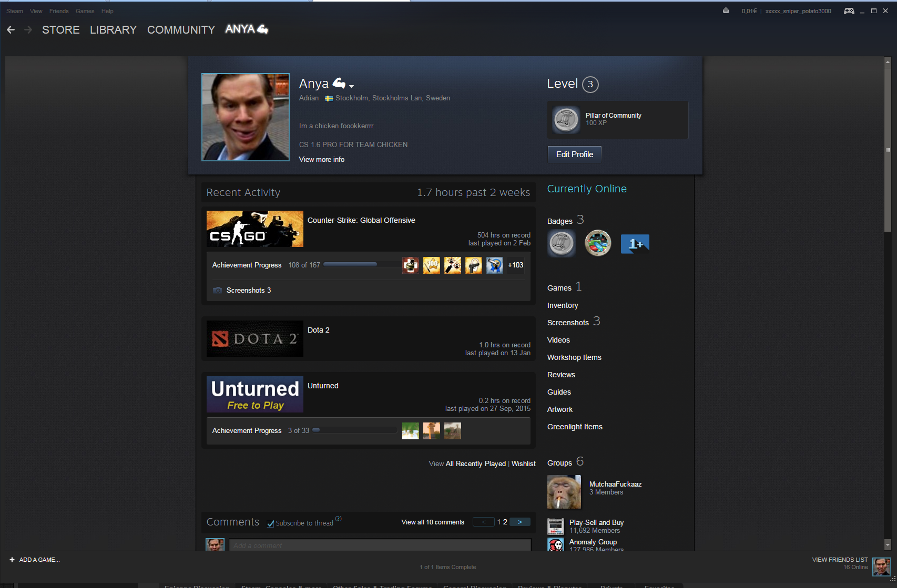
Task: Expand the Anya name history dropdown arrow
Action: 351,86
